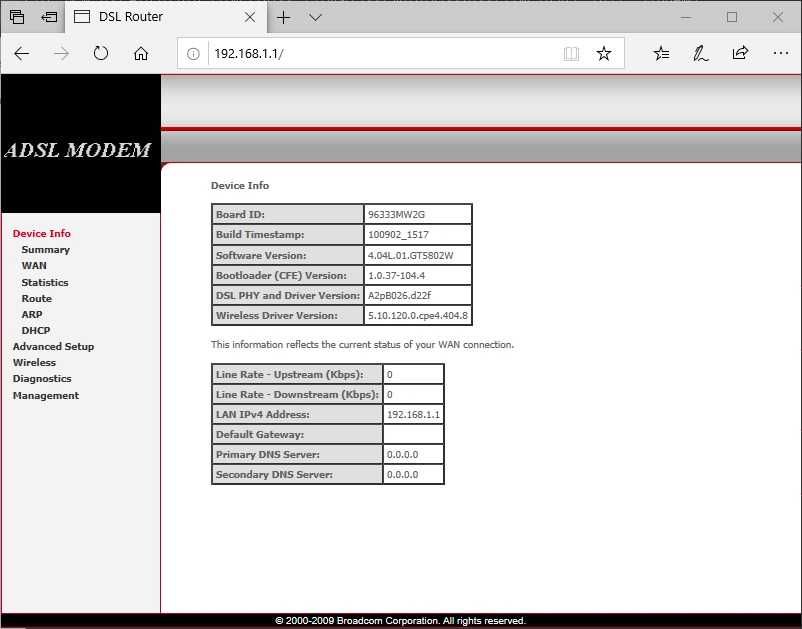Click the Broadcom copyright footer text
802x629 pixels.
click(x=400, y=621)
